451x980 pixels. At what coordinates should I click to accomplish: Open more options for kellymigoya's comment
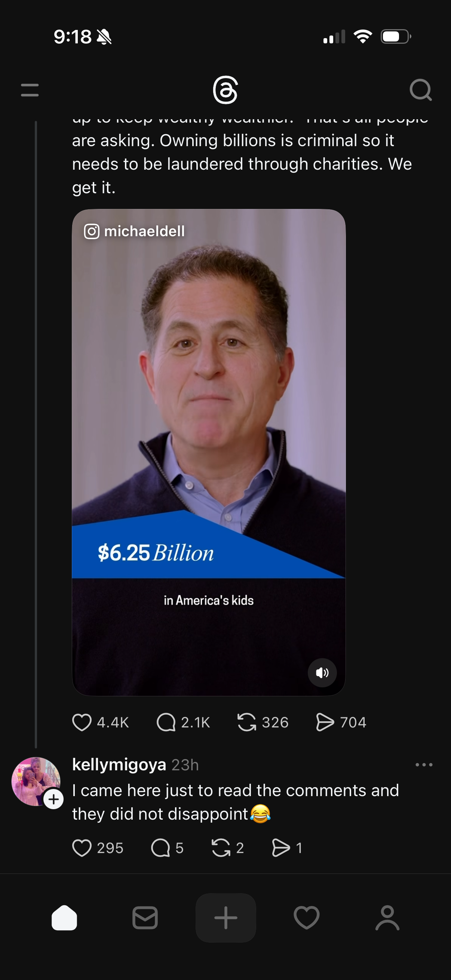424,765
